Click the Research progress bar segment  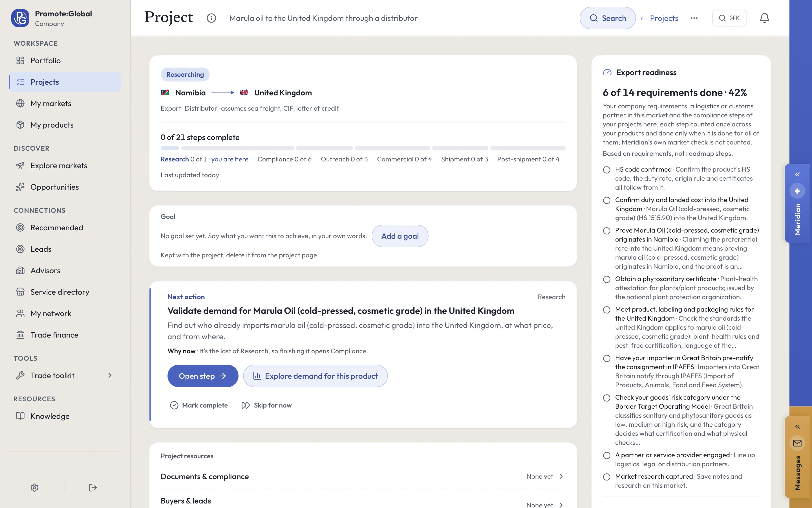tap(170, 148)
